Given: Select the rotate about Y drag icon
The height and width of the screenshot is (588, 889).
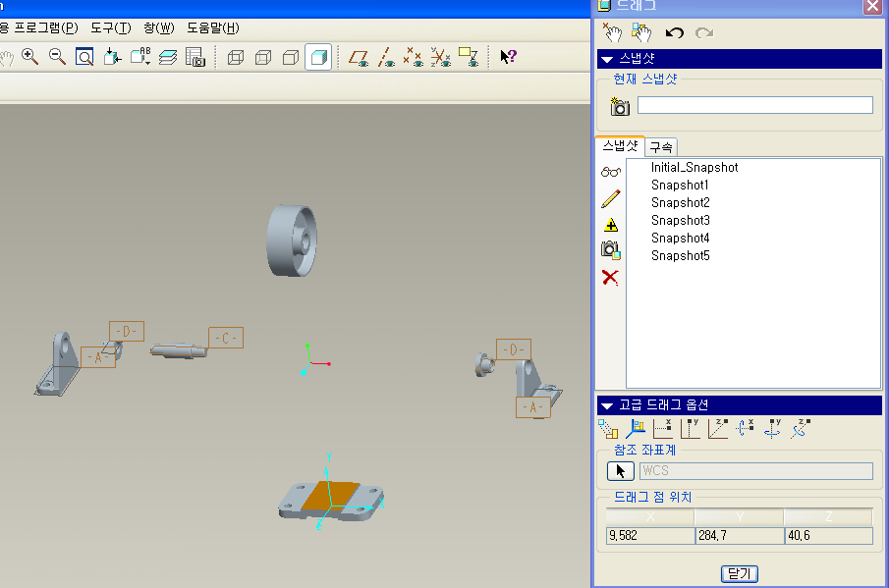Looking at the screenshot, I should [x=773, y=428].
